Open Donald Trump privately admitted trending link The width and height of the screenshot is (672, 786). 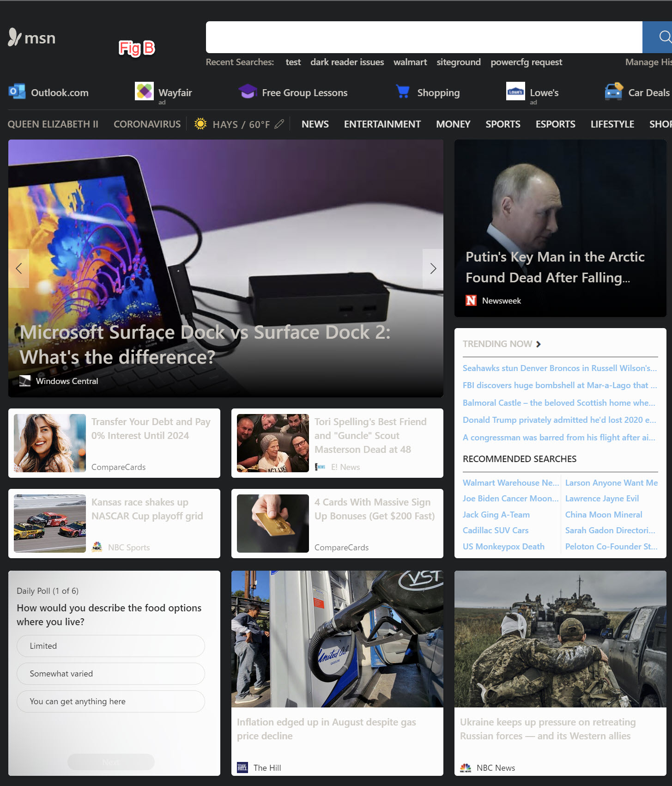pos(559,420)
